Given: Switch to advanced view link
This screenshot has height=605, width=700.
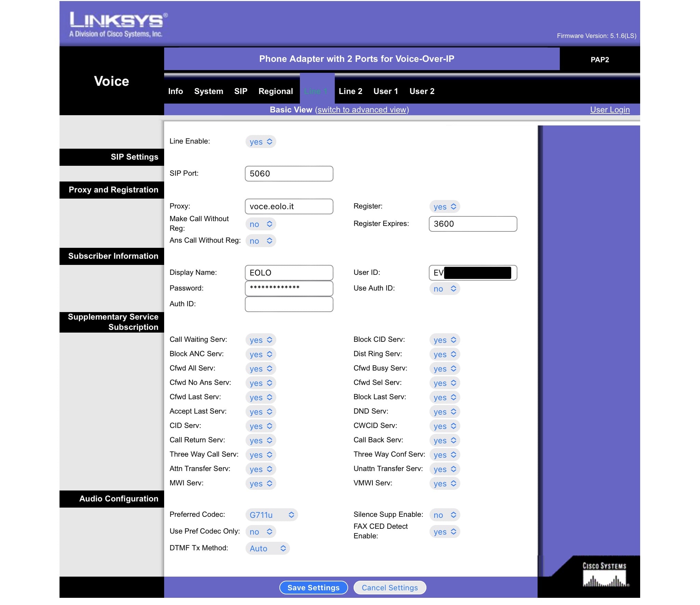Looking at the screenshot, I should pos(362,110).
